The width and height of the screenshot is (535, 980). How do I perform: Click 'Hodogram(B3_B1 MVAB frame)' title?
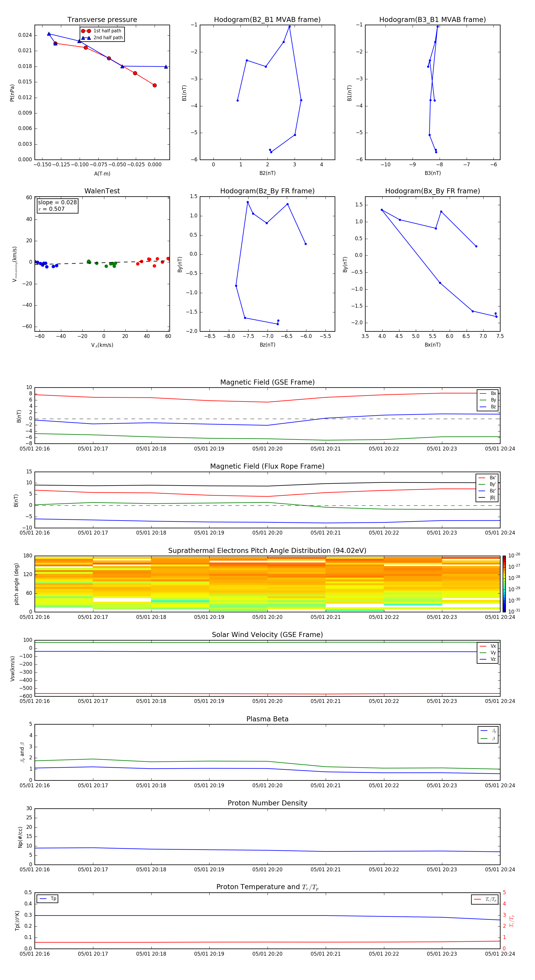tap(432, 19)
